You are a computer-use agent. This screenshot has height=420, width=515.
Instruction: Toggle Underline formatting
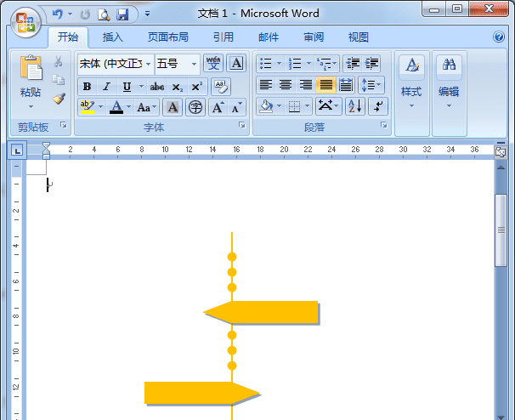pos(127,87)
